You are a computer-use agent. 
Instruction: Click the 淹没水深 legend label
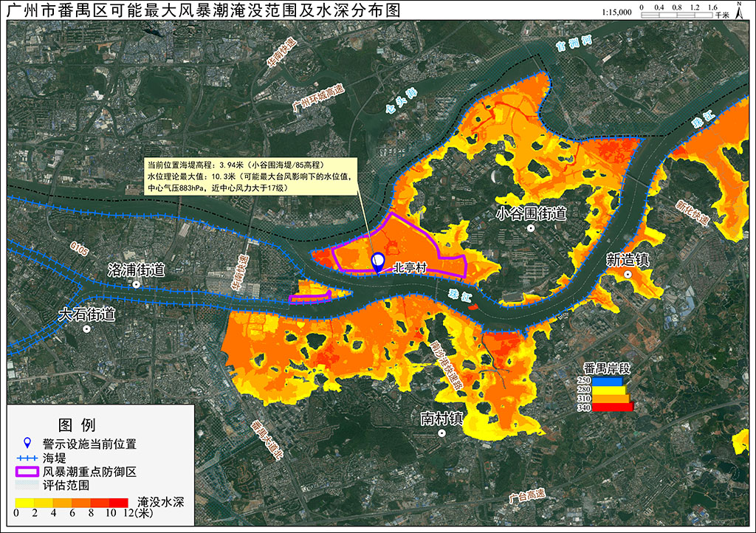[160, 502]
